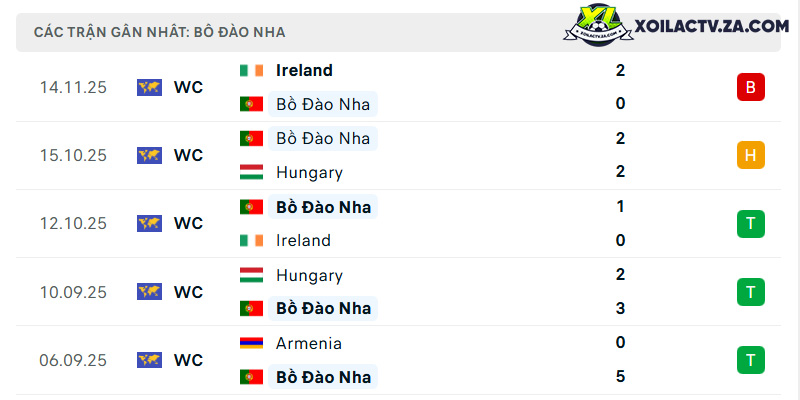The height and width of the screenshot is (400, 800).
Task: Open the XOILACTV.ZA.COM site link
Action: 712,26
